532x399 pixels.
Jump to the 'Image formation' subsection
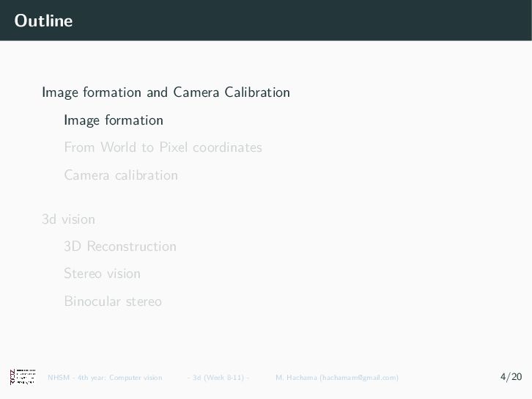[114, 120]
